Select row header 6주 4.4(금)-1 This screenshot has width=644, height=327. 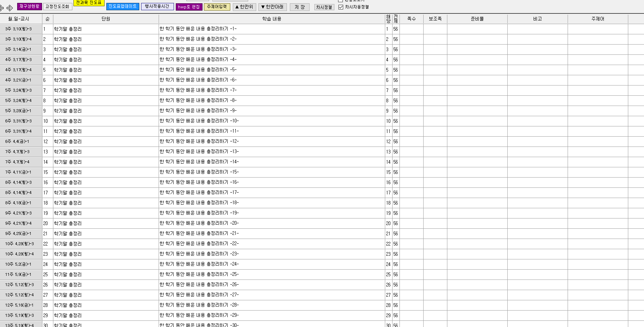(21, 141)
